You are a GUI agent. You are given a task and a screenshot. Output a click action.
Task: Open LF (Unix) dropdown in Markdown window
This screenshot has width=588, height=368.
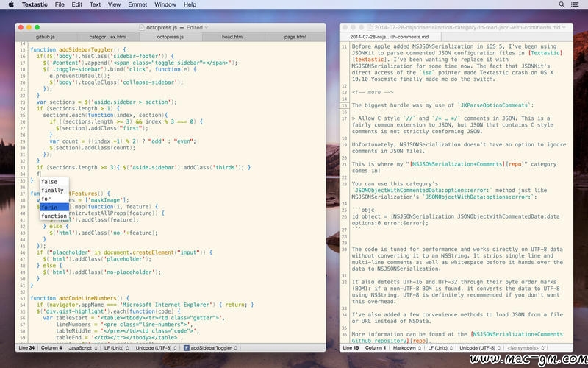click(x=440, y=348)
